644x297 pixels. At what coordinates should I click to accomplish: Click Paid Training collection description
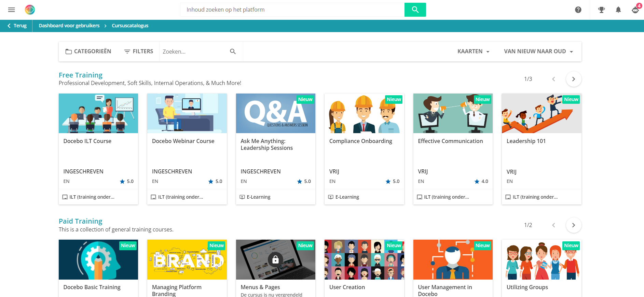tap(116, 229)
